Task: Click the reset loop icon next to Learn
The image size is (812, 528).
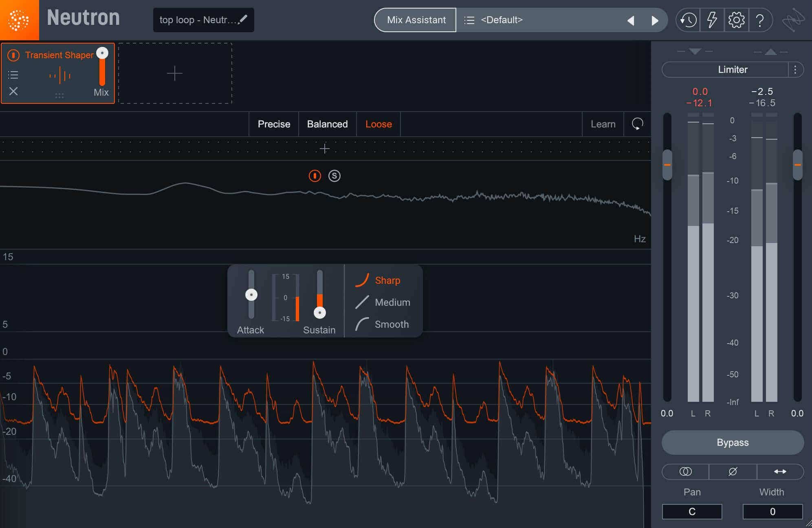Action: 637,124
